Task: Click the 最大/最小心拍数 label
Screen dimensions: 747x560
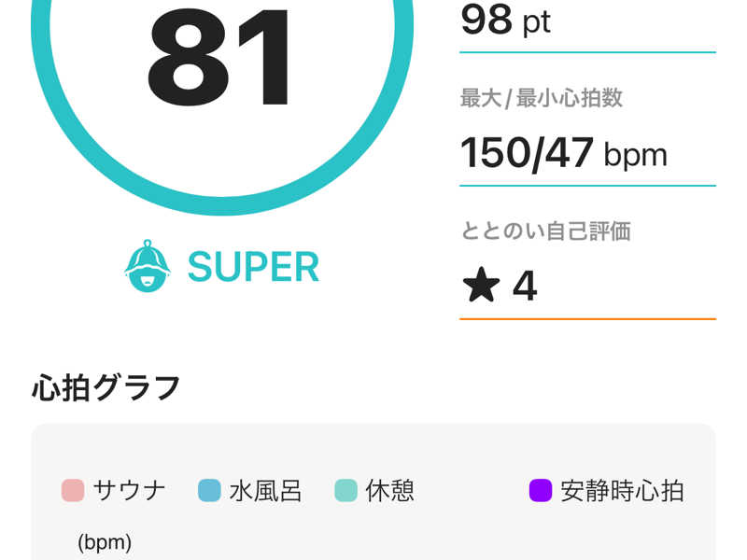Action: tap(542, 98)
